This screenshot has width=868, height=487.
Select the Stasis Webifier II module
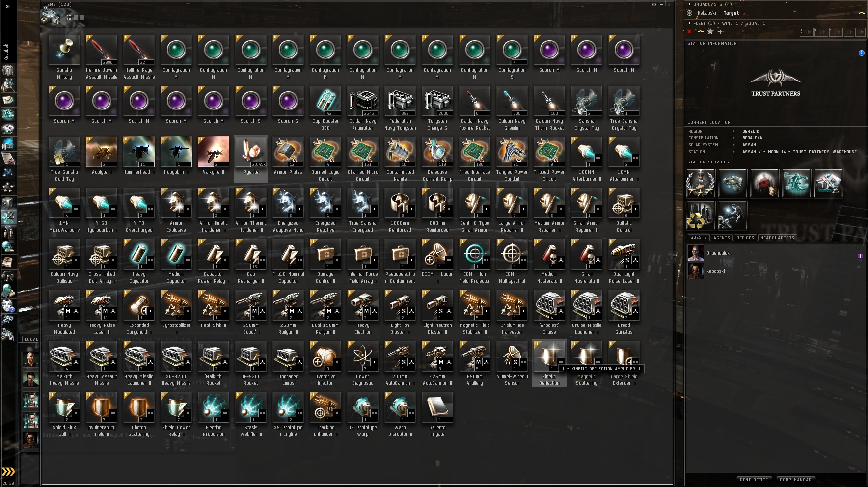tap(251, 415)
